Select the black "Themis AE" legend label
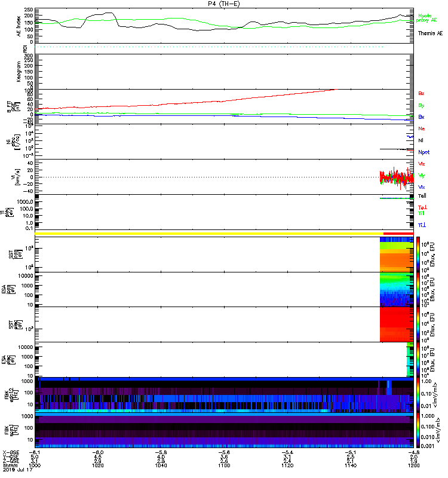 pos(430,33)
